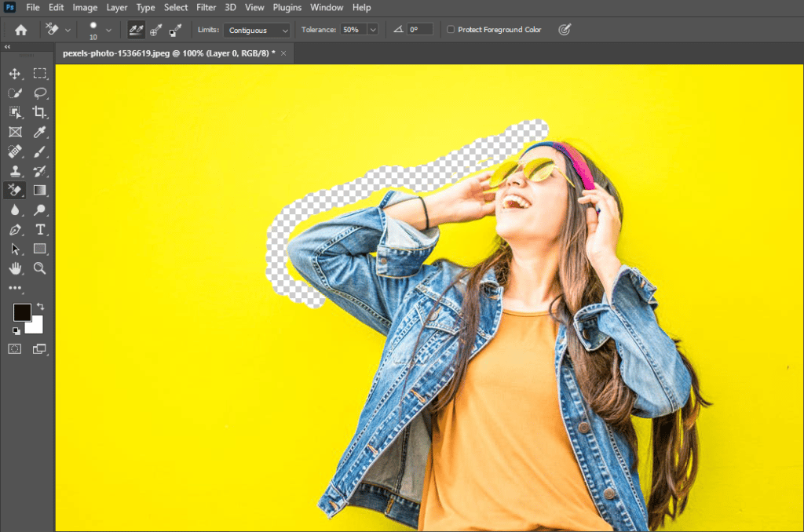Activate the Horizontal Type tool
Viewport: 804px width, 532px height.
(39, 229)
